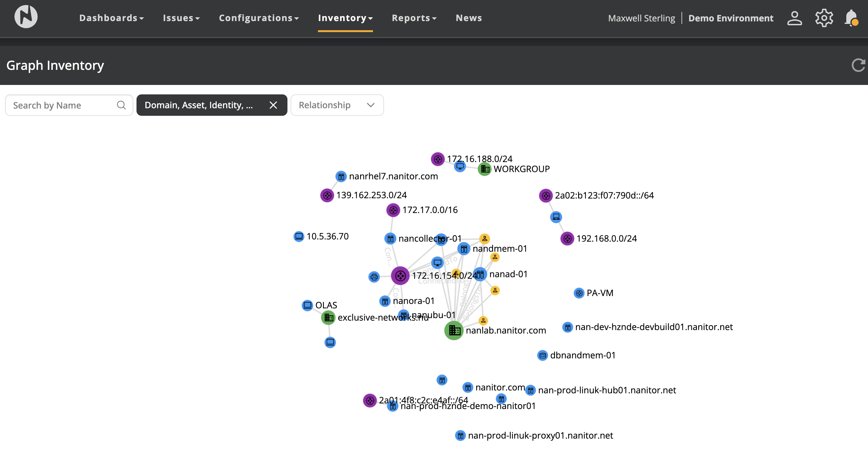Viewport: 868px width, 460px height.
Task: Click the dbnandmem-01 database node
Action: (542, 356)
